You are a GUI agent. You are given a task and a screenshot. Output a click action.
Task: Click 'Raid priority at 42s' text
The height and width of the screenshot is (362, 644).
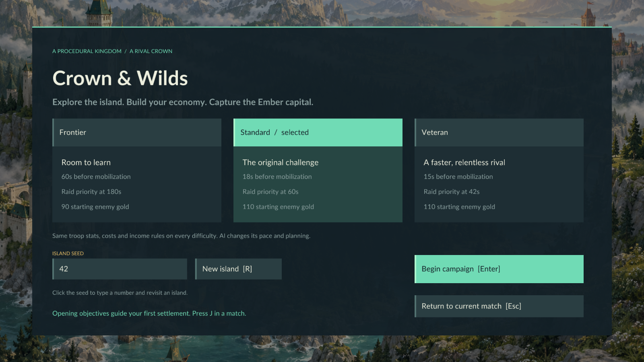click(x=452, y=192)
